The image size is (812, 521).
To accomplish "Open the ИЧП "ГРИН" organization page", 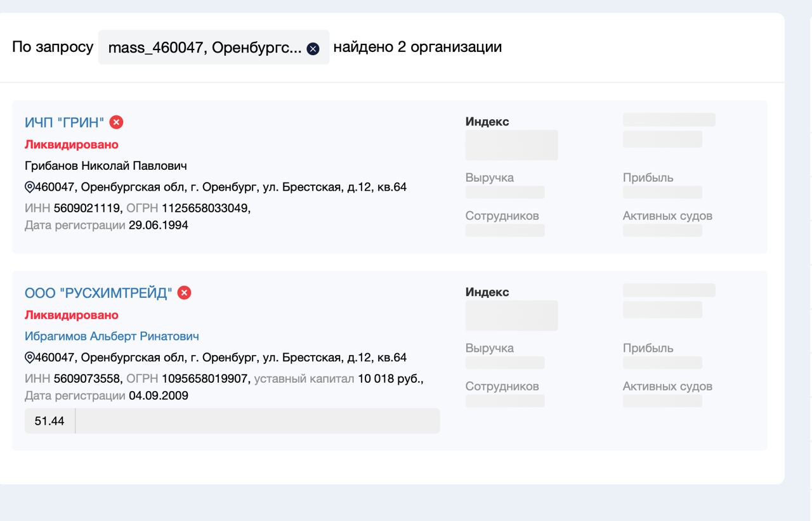I will point(65,122).
